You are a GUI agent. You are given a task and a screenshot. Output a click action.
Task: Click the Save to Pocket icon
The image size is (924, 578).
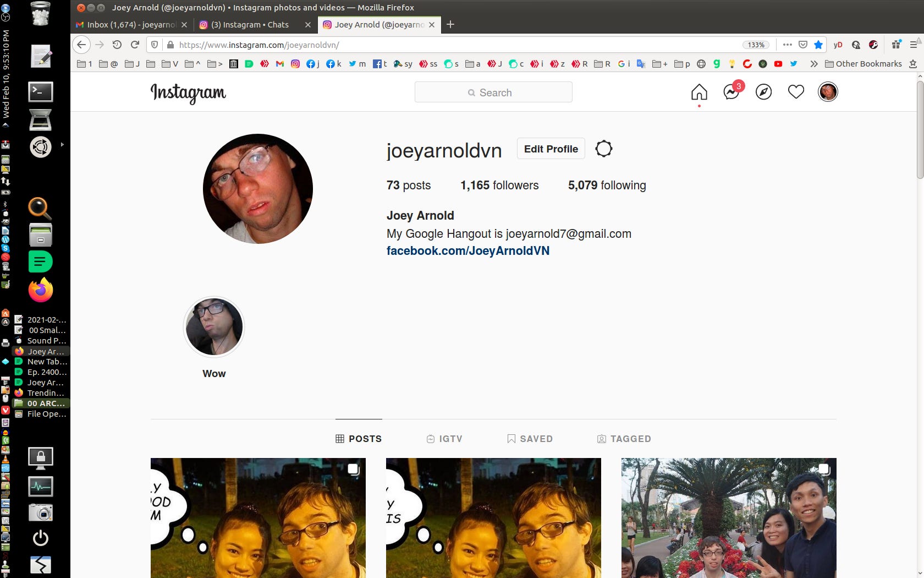803,45
